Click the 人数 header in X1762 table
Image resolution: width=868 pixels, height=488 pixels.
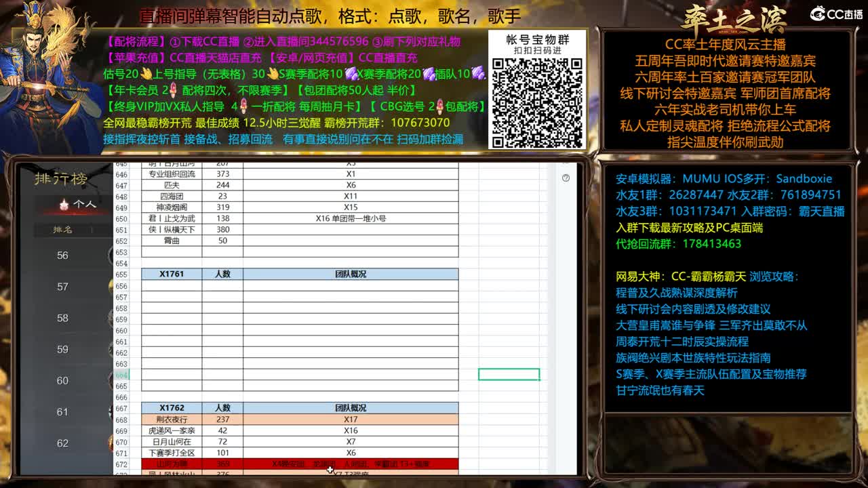[x=222, y=408]
